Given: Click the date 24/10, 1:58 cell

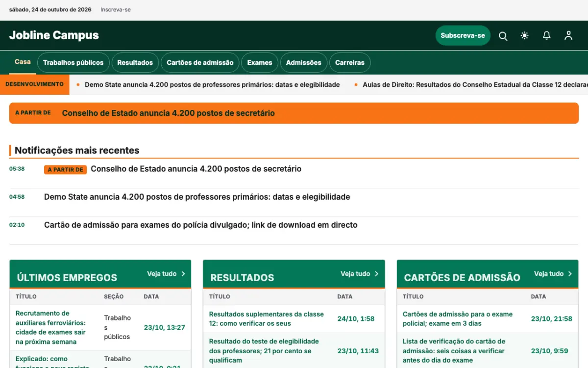Looking at the screenshot, I should click(356, 318).
